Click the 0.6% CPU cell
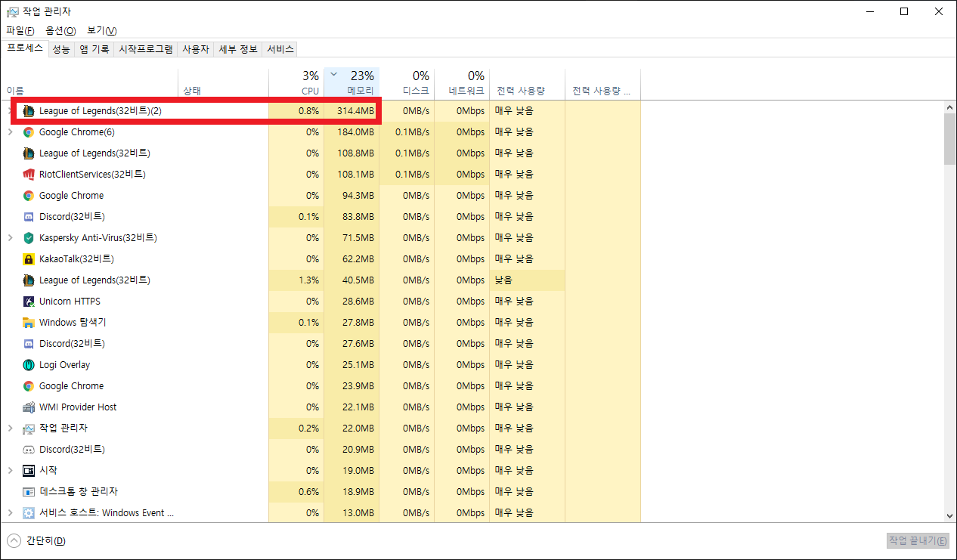The height and width of the screenshot is (560, 957). tap(296, 492)
